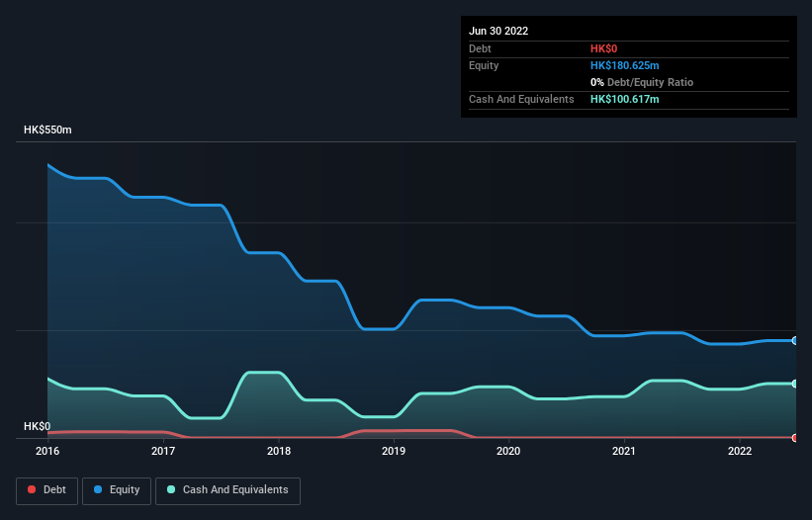812x520 pixels.
Task: Click the teal Cash And Equivalents legend dot
Action: click(171, 489)
